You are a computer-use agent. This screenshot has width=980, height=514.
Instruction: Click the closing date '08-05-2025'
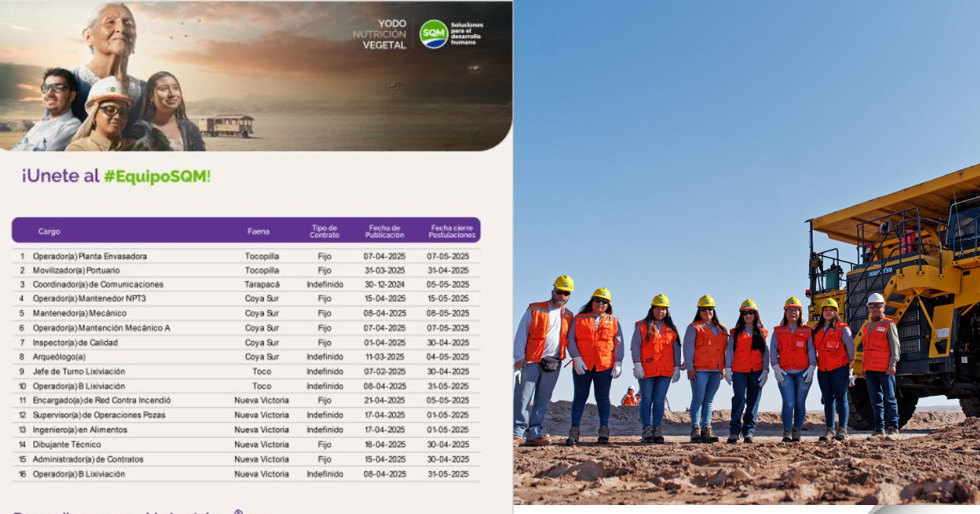click(448, 313)
